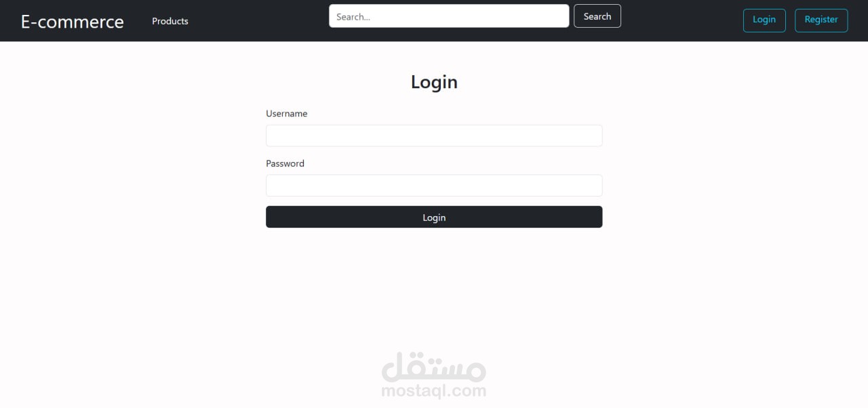Image resolution: width=868 pixels, height=408 pixels.
Task: Click blank page area below Login form
Action: tap(434, 285)
